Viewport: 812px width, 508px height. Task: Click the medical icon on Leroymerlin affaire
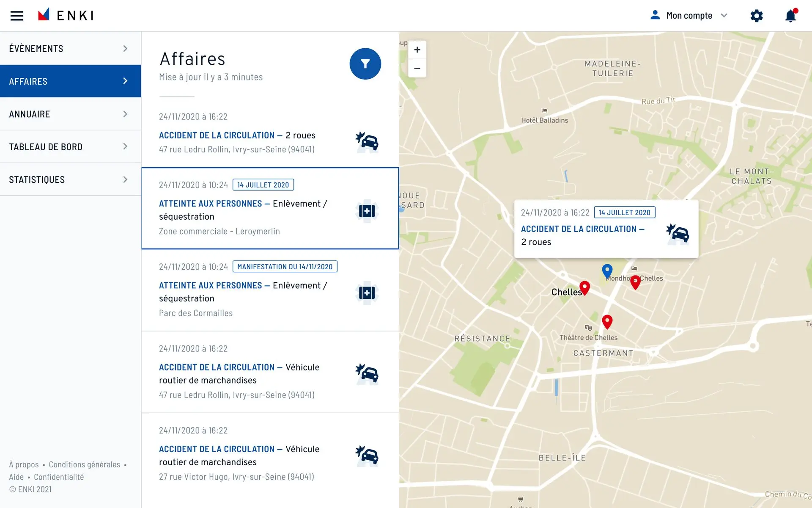coord(367,211)
